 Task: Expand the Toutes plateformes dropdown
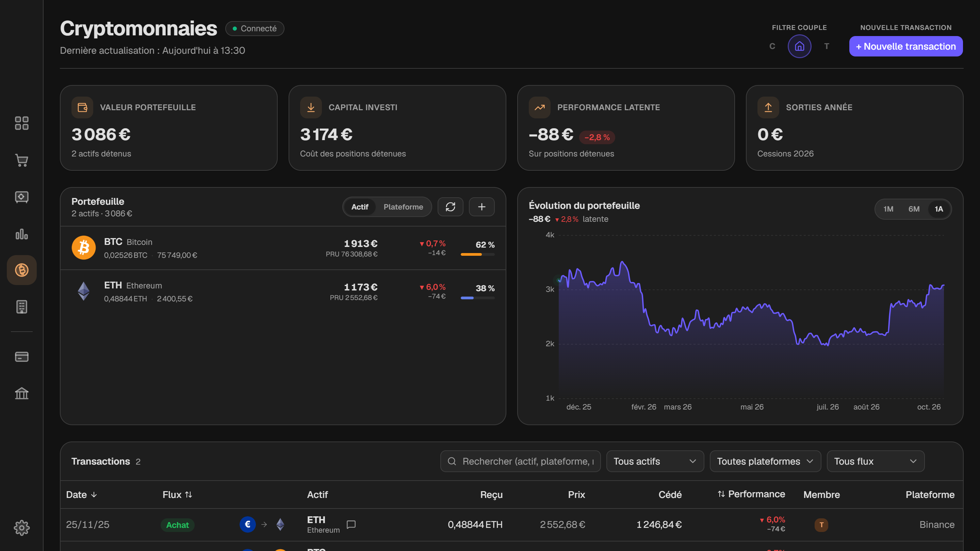click(x=765, y=461)
